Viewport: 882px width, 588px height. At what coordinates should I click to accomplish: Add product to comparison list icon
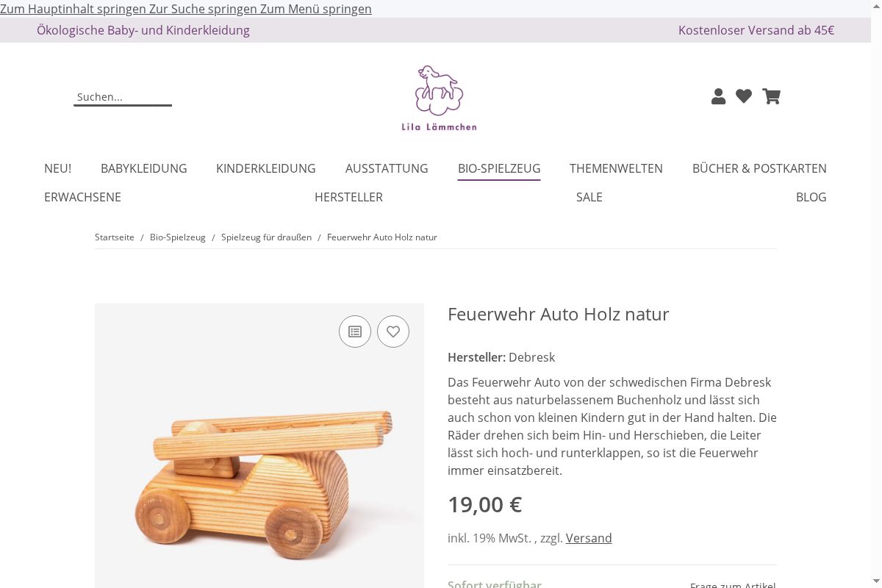(x=355, y=331)
